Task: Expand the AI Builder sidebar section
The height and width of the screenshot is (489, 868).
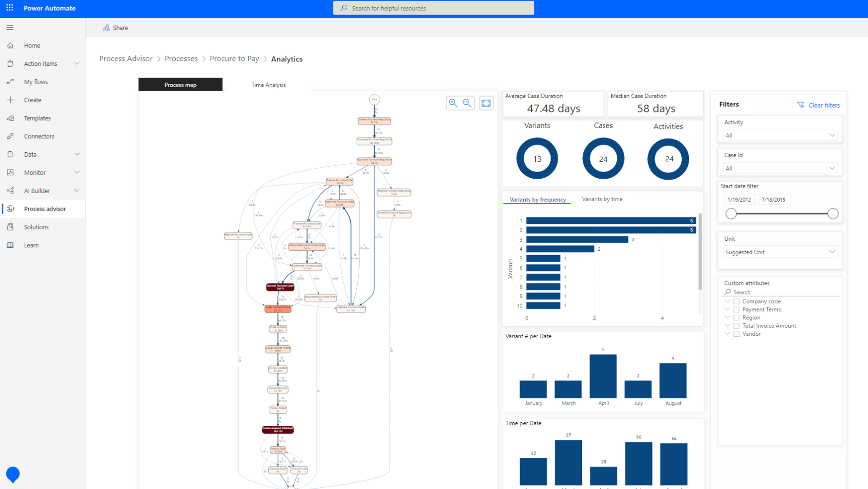Action: 77,191
